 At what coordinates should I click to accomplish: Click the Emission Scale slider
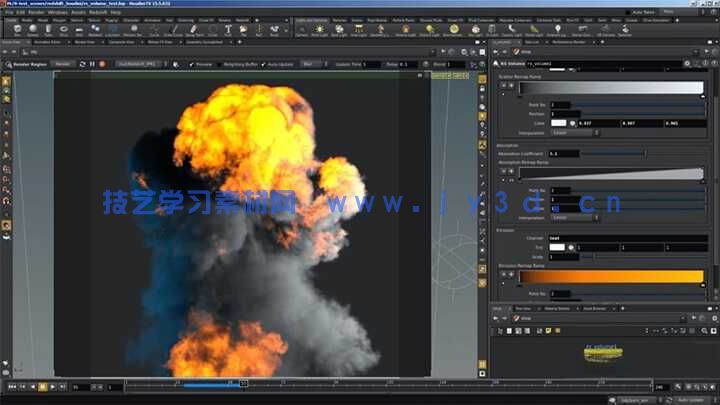(643, 257)
